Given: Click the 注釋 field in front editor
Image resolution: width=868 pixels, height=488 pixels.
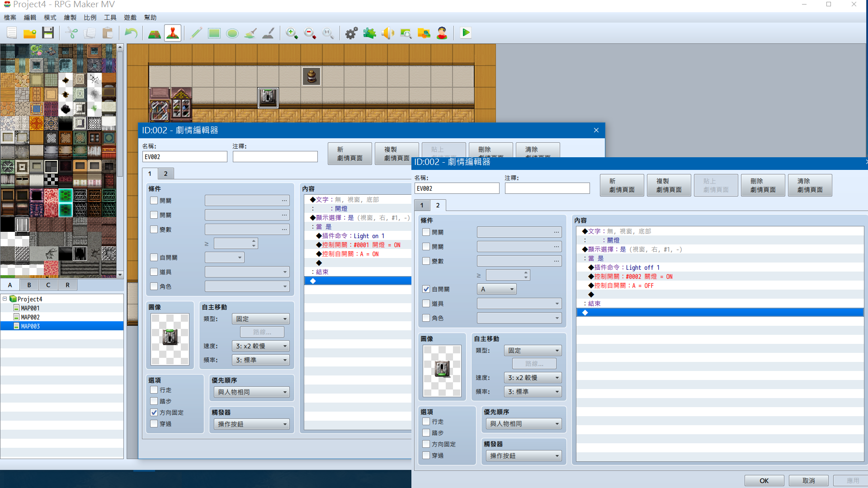Looking at the screenshot, I should (547, 188).
